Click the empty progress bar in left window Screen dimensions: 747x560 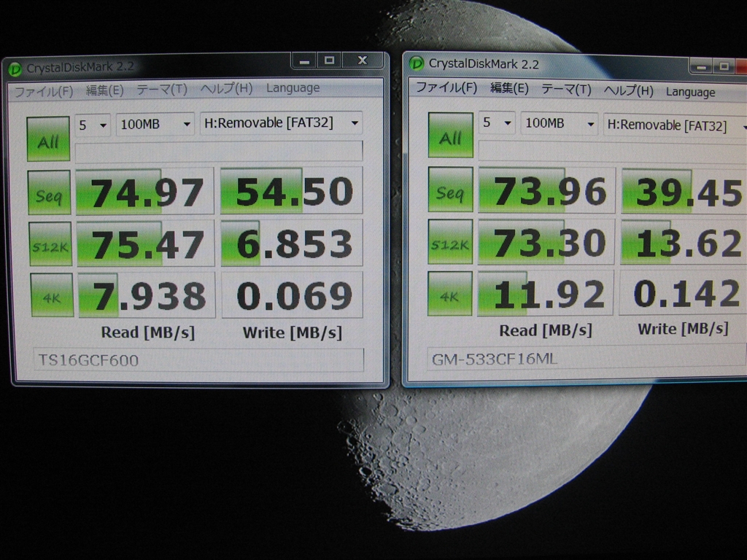point(219,151)
